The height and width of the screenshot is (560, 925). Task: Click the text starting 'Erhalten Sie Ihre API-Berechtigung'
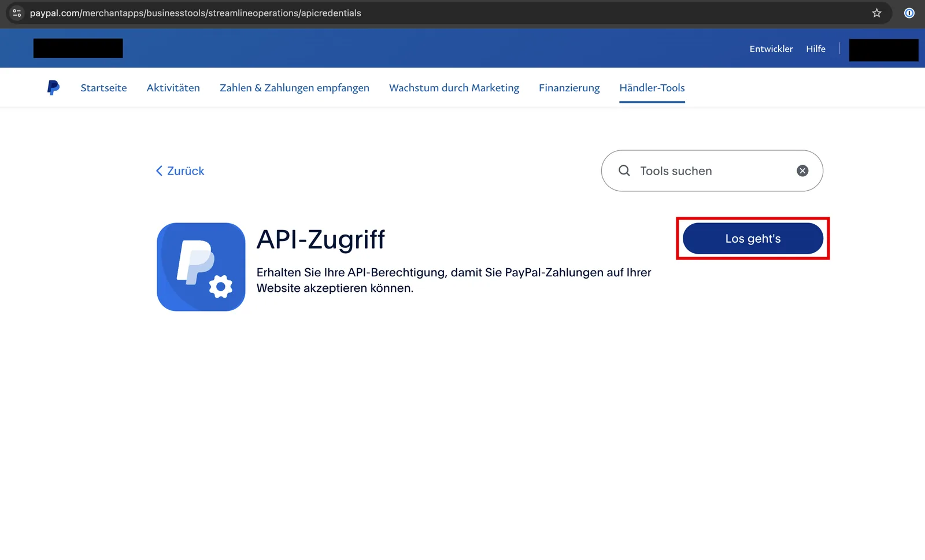[x=454, y=280]
